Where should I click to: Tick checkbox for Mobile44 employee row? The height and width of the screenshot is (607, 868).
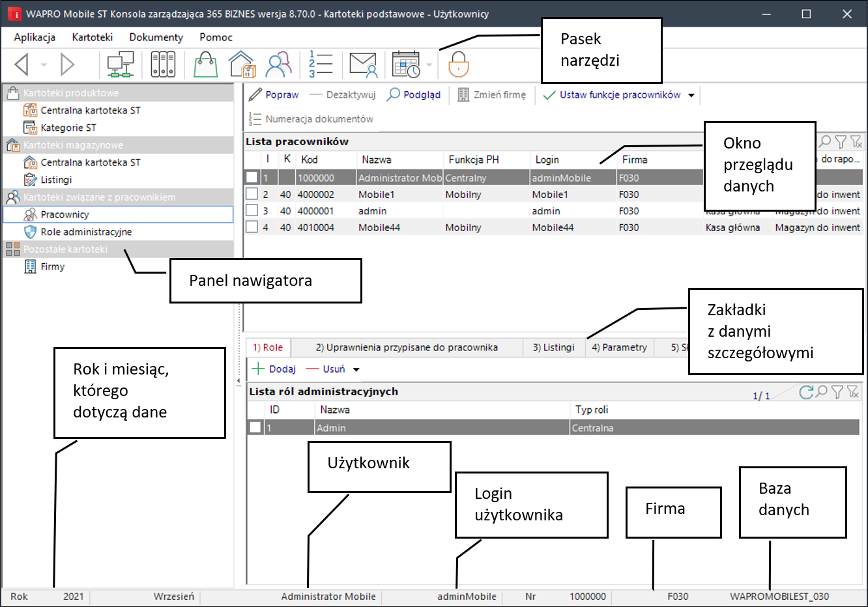252,227
